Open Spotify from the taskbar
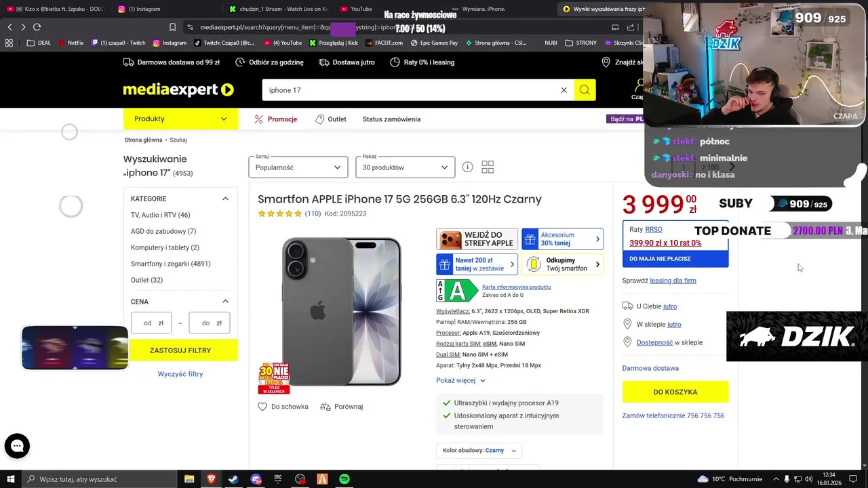Viewport: 868px width, 488px height. pyautogui.click(x=344, y=479)
